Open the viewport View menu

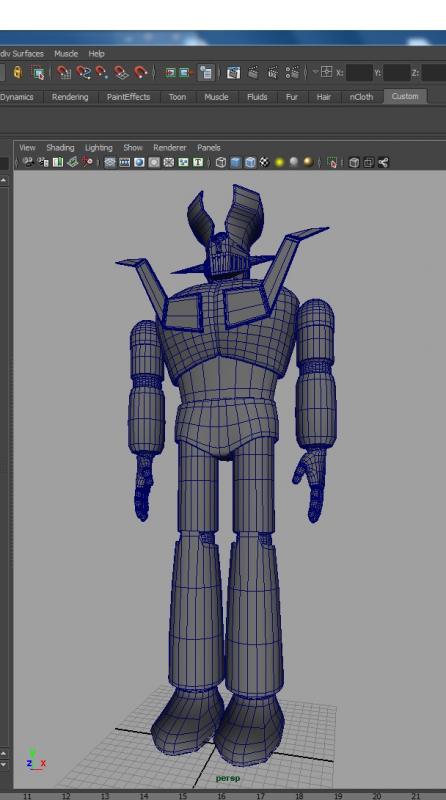point(27,147)
